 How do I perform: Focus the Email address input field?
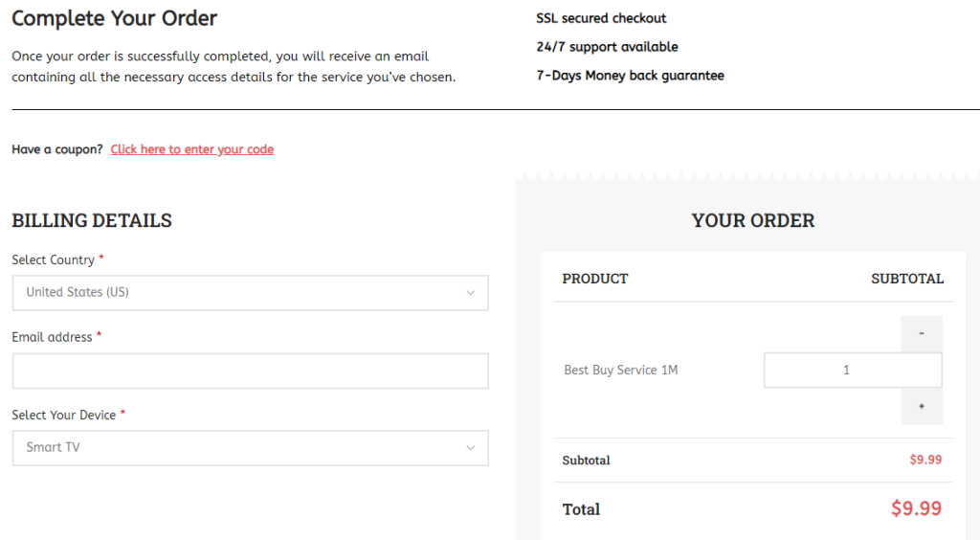coord(250,371)
